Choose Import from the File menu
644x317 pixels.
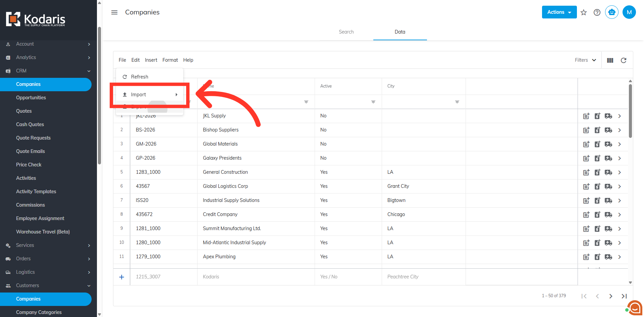coord(150,95)
